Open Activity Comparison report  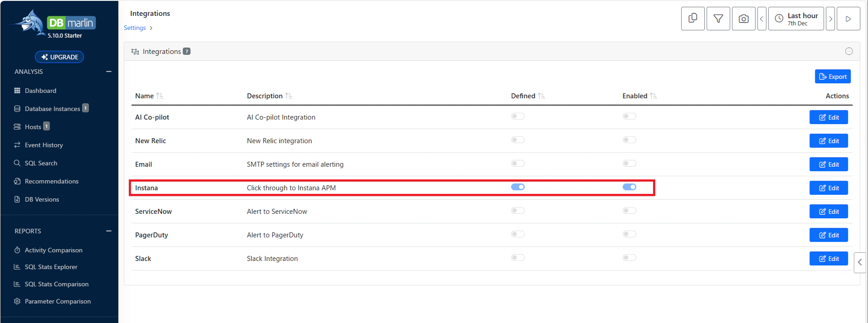[x=54, y=250]
